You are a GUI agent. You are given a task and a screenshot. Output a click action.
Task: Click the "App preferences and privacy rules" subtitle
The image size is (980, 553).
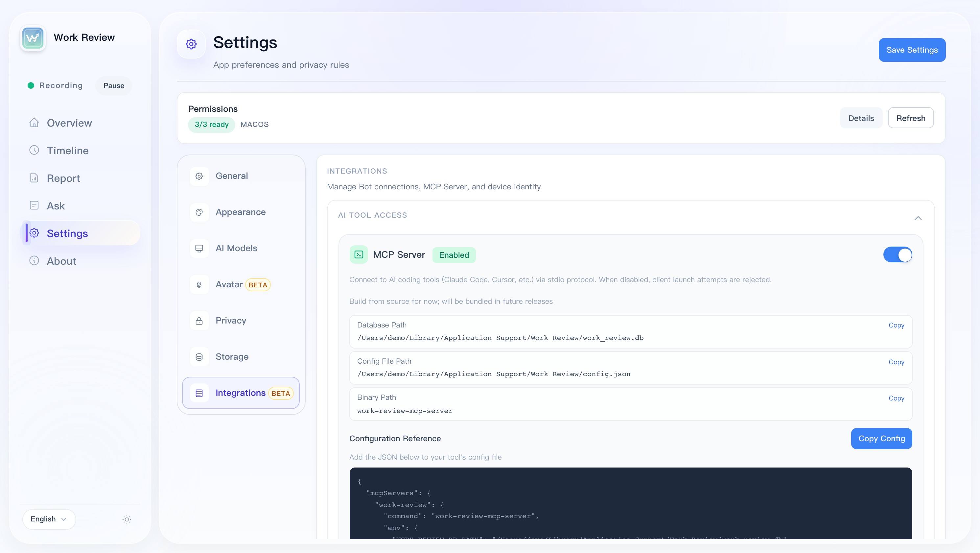281,65
